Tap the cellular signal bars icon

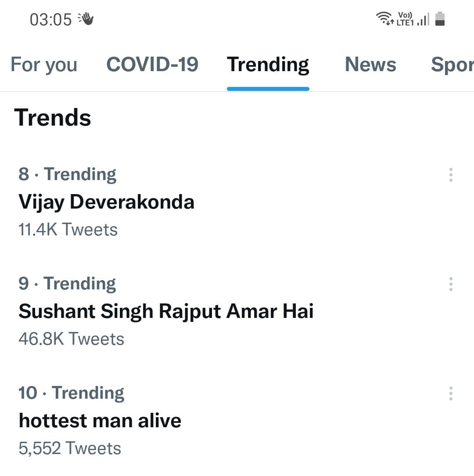tap(424, 19)
